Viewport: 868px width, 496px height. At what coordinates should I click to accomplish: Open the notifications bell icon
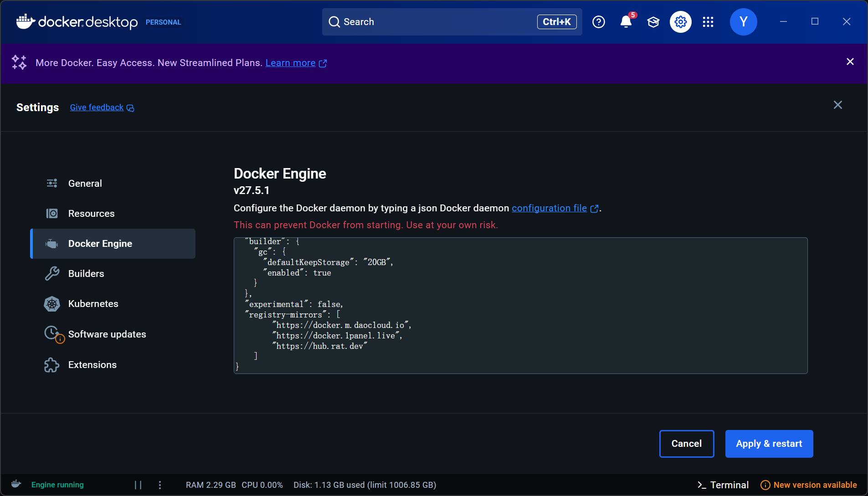coord(626,22)
